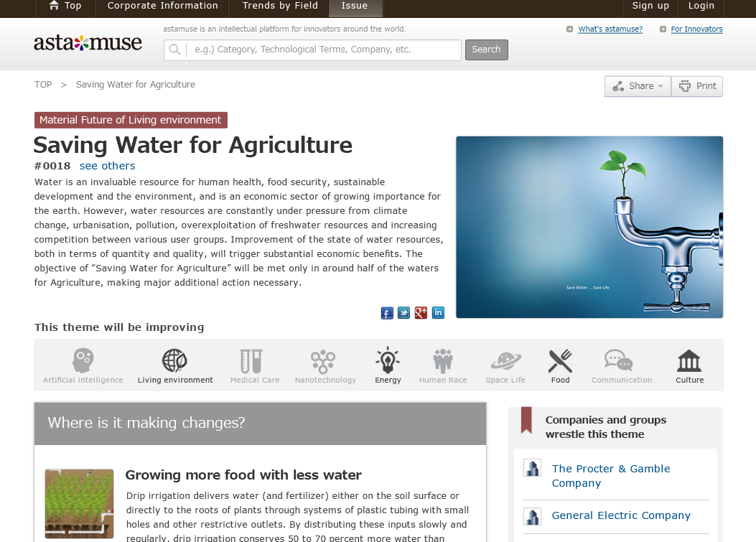
Task: Select the Artificial intelligence icon
Action: click(83, 360)
